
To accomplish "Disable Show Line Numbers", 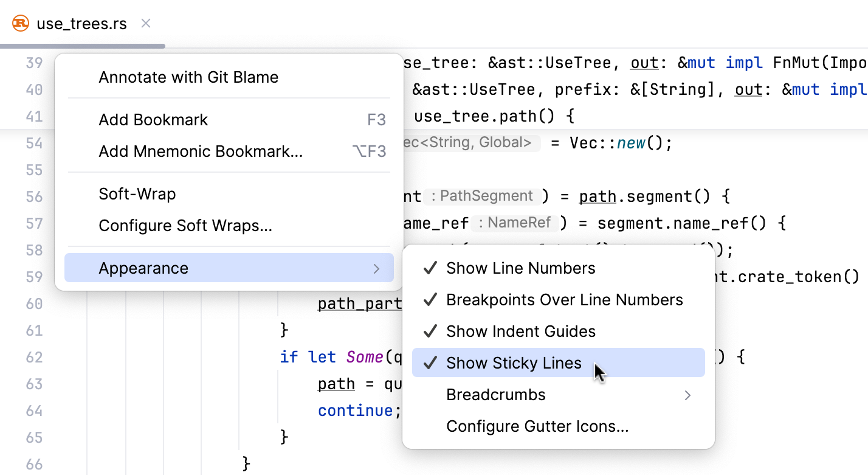I will pos(520,268).
